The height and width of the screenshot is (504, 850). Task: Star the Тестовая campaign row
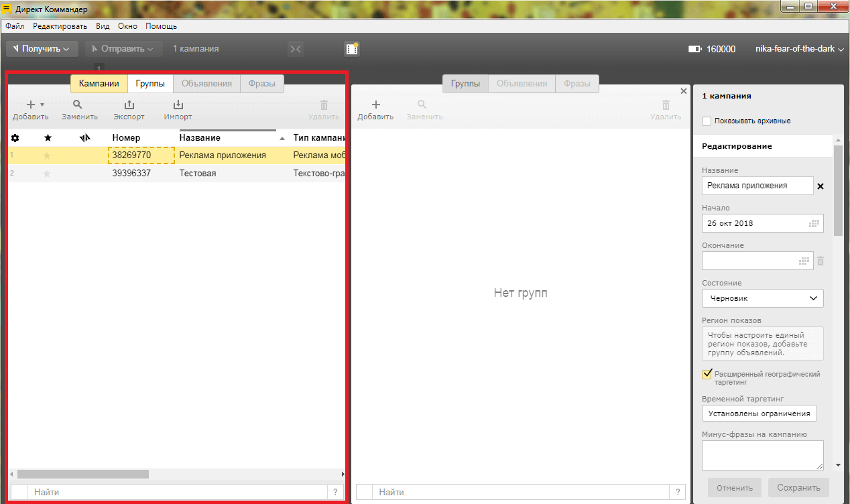[x=47, y=174]
